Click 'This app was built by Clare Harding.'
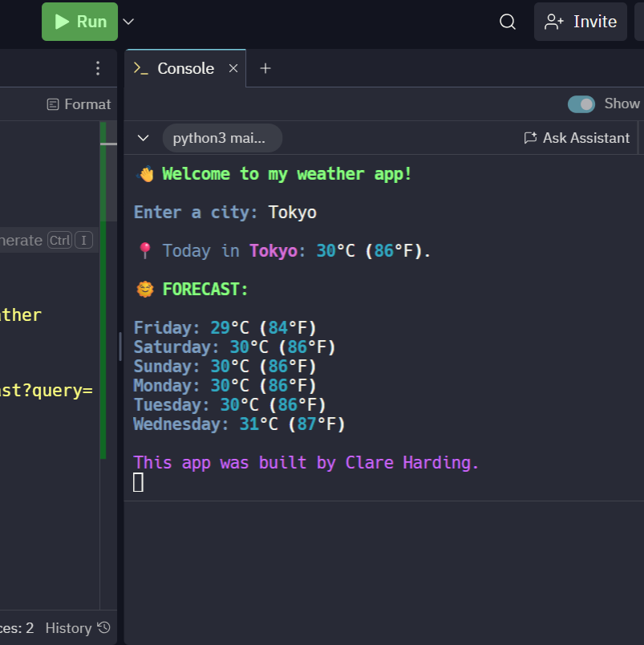This screenshot has width=644, height=645. pos(306,463)
